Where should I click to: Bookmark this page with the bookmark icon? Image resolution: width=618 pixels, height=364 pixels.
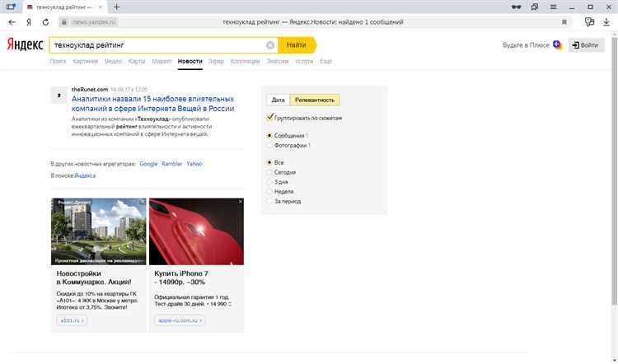(x=564, y=22)
